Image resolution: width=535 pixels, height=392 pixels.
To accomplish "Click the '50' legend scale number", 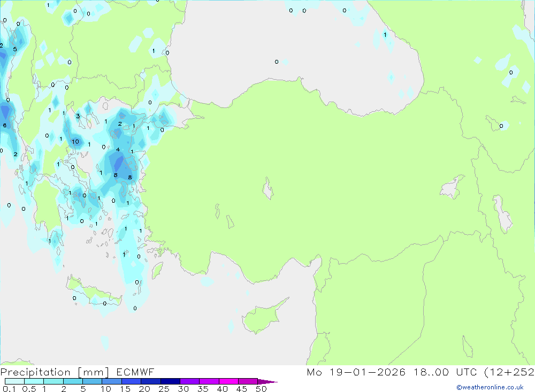I will (x=261, y=389).
